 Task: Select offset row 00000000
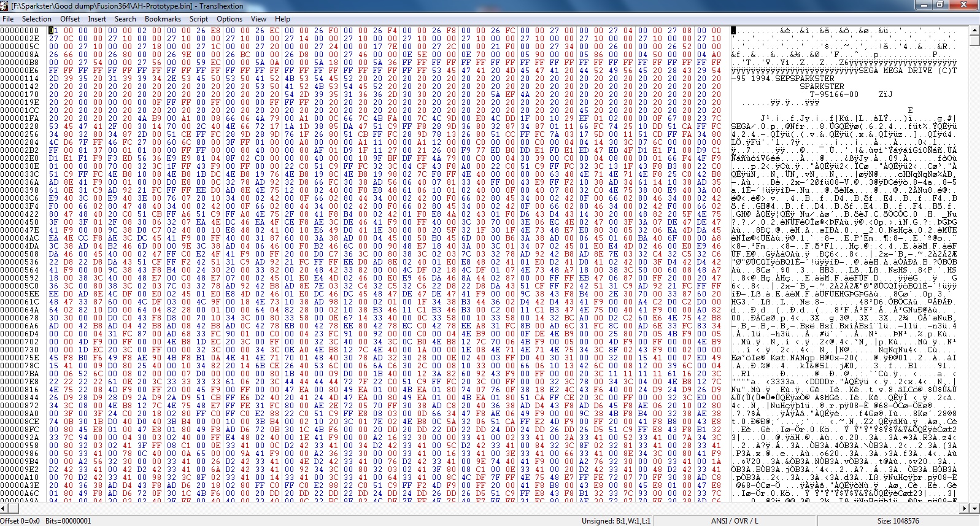click(x=20, y=30)
